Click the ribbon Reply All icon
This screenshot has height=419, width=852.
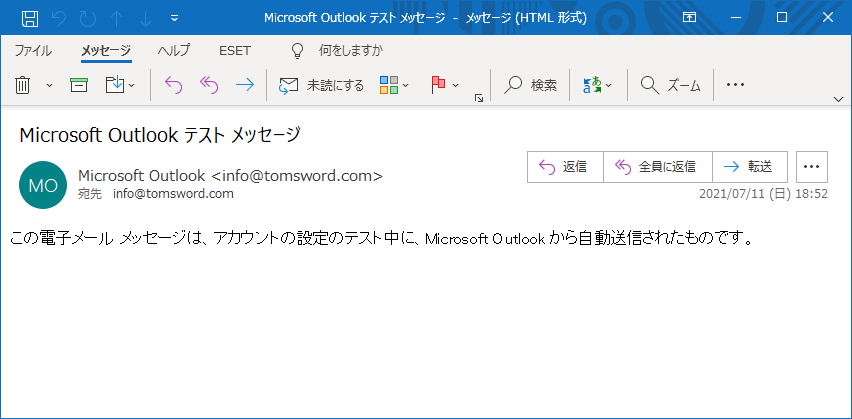point(209,85)
